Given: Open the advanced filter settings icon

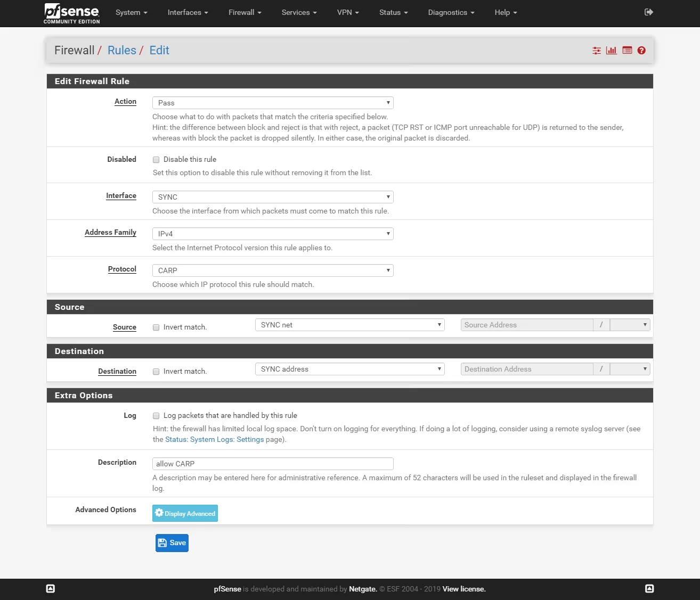Looking at the screenshot, I should (x=597, y=50).
